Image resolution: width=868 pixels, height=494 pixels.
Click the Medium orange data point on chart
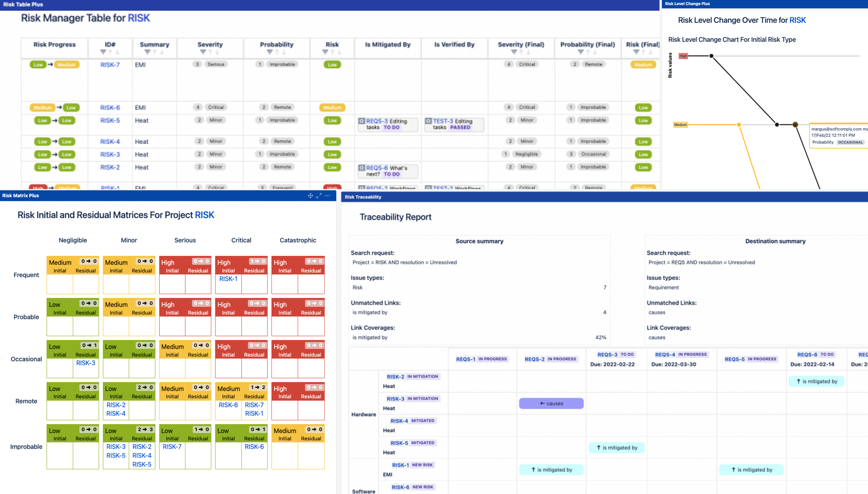coord(739,125)
